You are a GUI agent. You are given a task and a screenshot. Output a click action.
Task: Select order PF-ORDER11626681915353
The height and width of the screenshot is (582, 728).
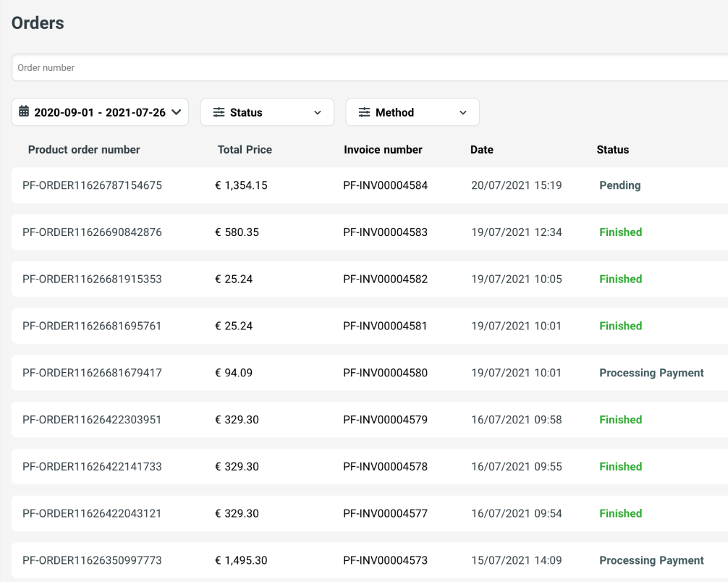[92, 279]
